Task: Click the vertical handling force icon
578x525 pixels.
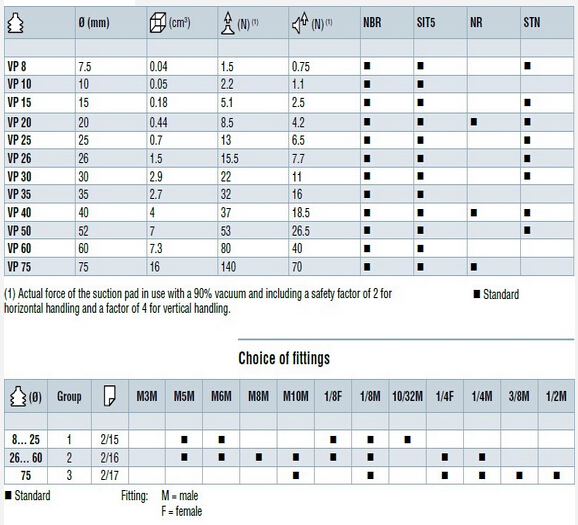Action: tap(300, 23)
